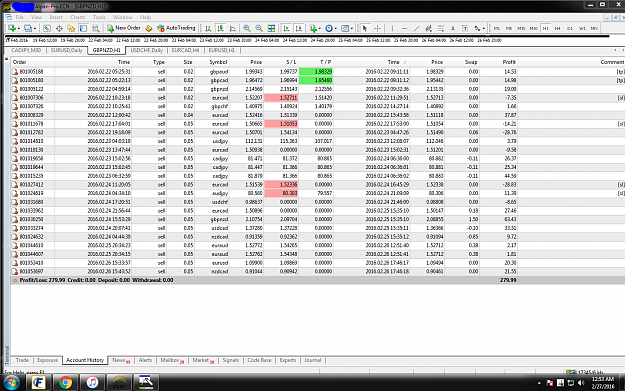
Task: Zoom in on the chart
Action: [247, 28]
